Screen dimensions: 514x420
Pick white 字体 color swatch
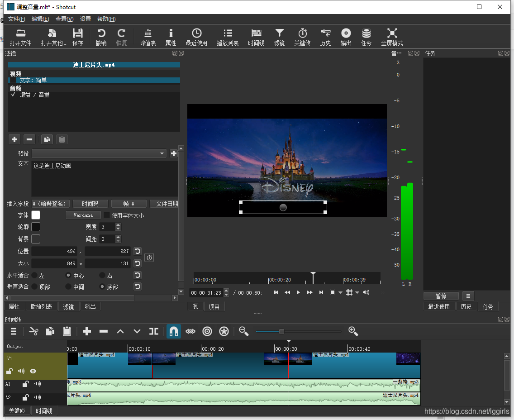pos(36,215)
